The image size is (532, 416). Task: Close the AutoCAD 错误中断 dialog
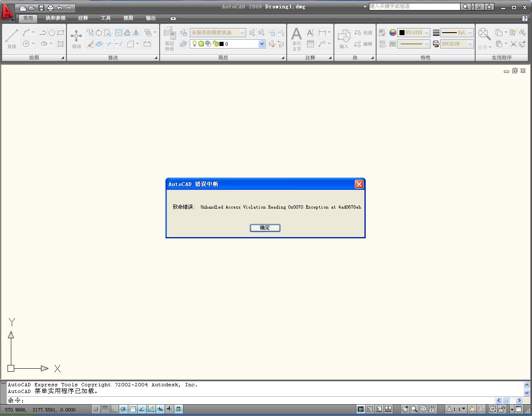coord(359,184)
